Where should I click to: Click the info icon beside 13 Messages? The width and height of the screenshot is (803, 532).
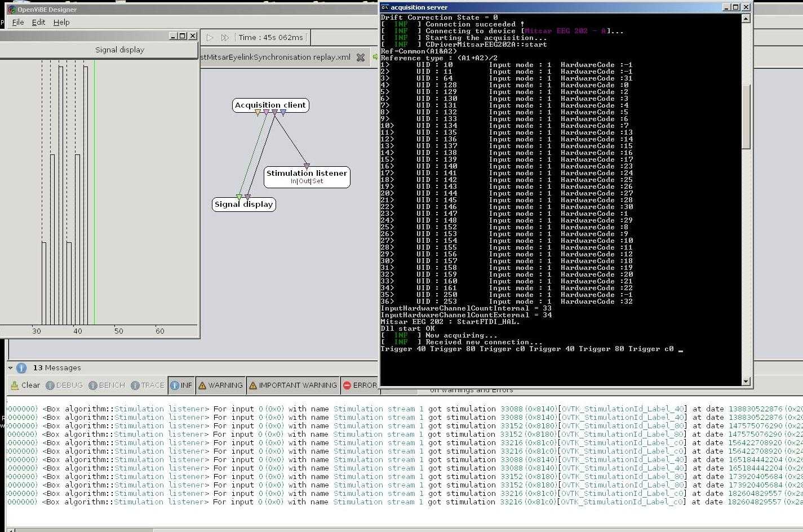click(21, 368)
